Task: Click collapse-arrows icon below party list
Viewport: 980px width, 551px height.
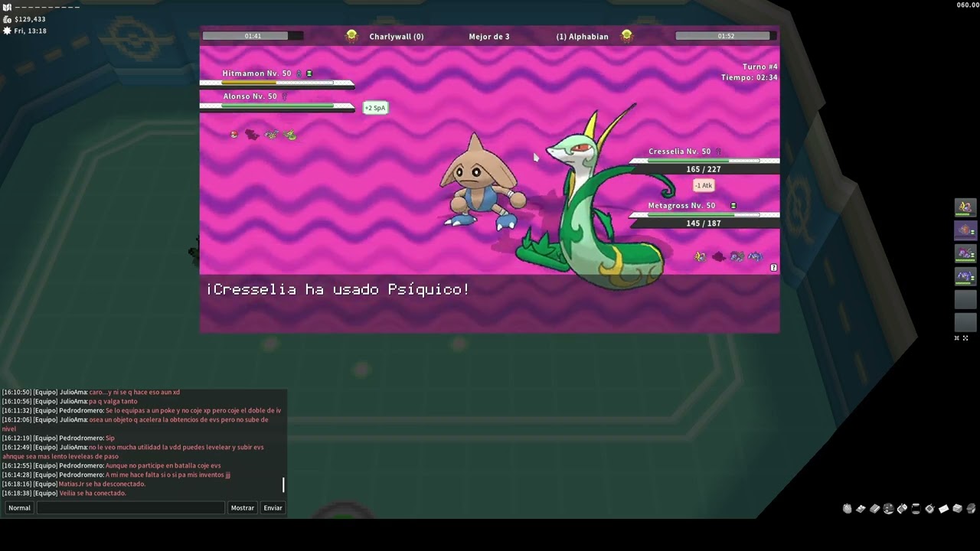Action: (956, 338)
